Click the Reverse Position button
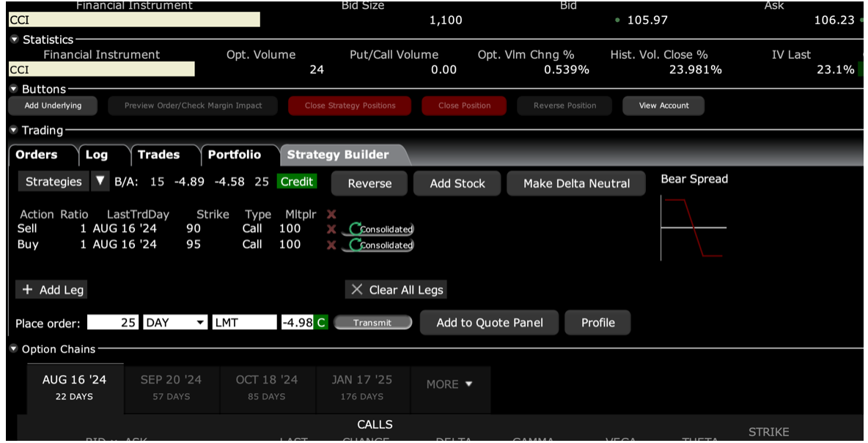868x443 pixels. click(x=565, y=105)
